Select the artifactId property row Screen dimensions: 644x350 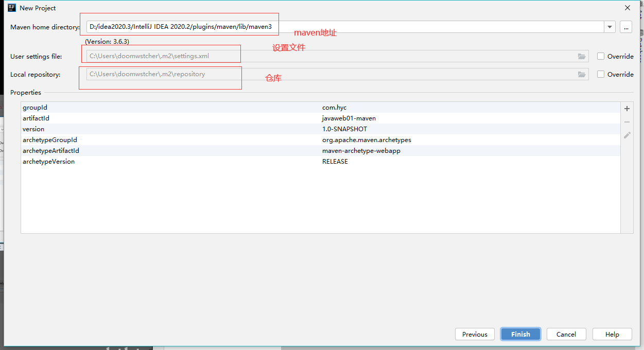tap(320, 118)
